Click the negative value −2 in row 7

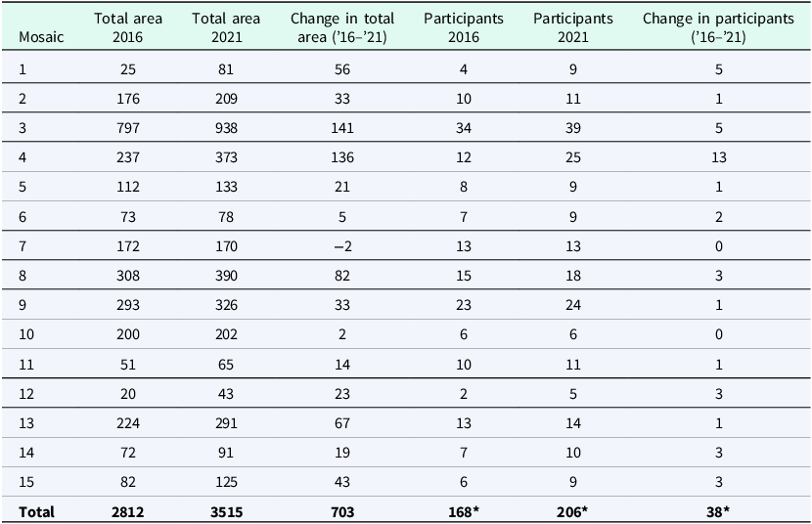(342, 246)
